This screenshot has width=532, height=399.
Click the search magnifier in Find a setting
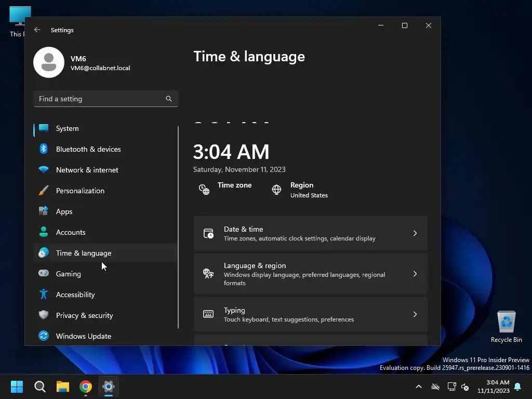pyautogui.click(x=169, y=99)
